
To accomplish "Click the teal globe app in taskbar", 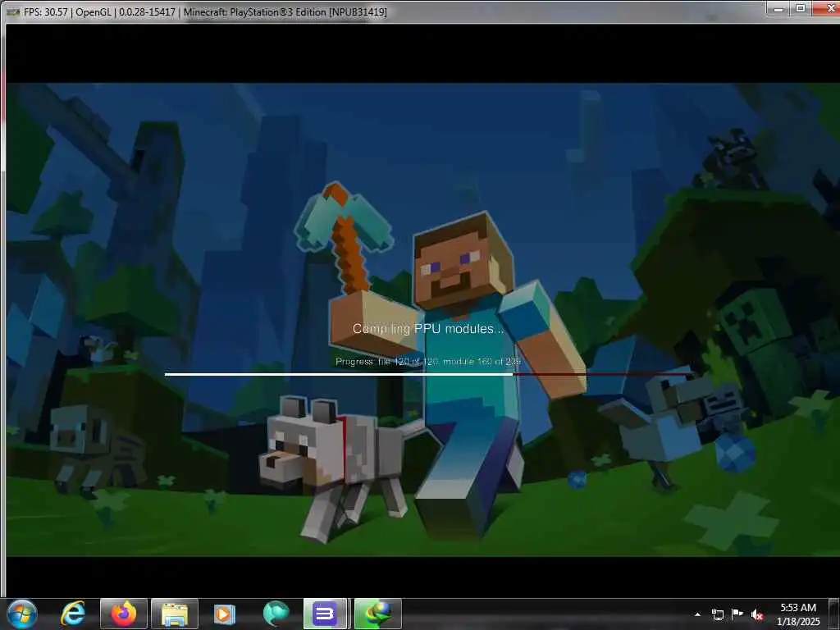I will [276, 614].
